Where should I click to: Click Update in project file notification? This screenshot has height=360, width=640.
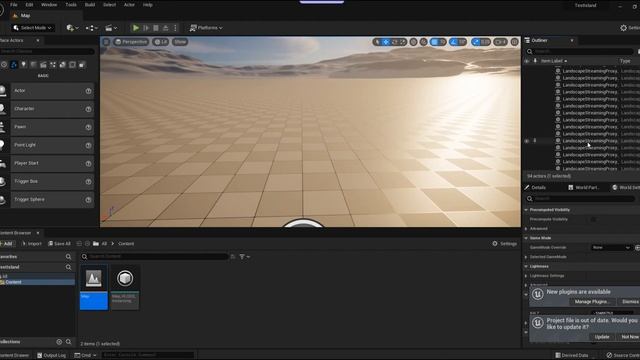coord(602,337)
